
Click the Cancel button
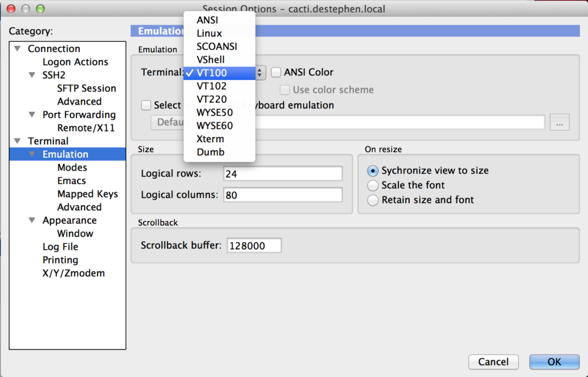point(493,362)
